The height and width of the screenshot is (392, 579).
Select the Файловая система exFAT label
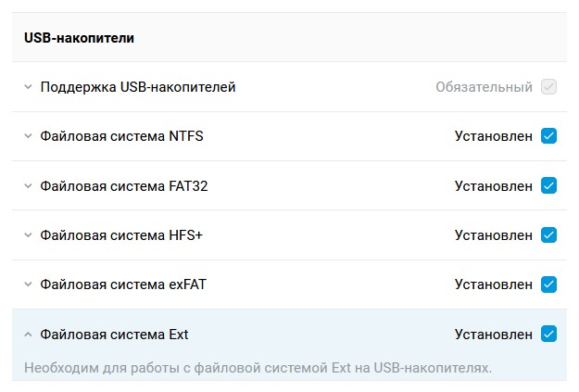(123, 284)
